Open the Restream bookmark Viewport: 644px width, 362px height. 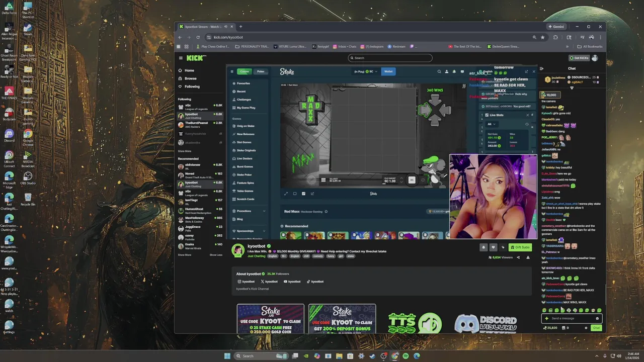click(x=396, y=46)
